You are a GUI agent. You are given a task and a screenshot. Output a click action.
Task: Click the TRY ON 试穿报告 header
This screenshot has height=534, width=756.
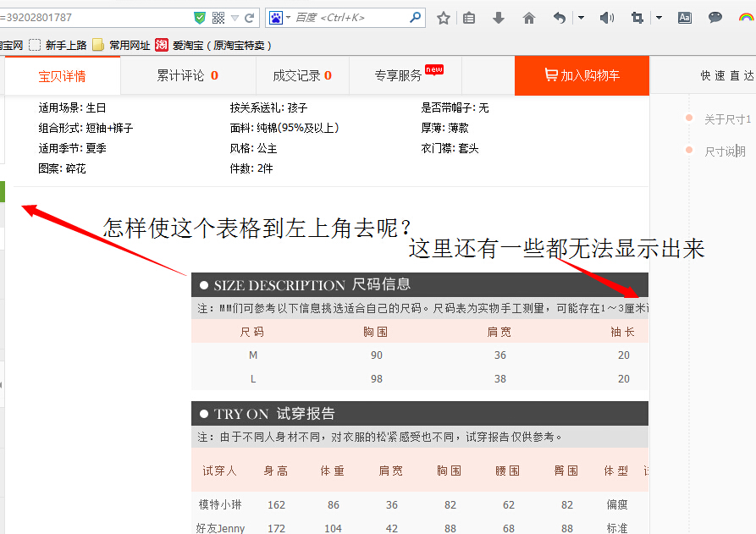click(420, 414)
